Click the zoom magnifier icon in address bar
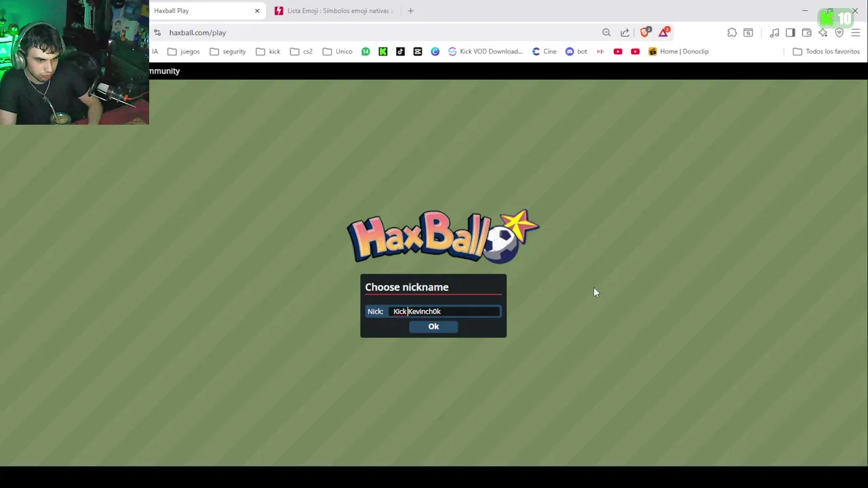 (x=606, y=33)
